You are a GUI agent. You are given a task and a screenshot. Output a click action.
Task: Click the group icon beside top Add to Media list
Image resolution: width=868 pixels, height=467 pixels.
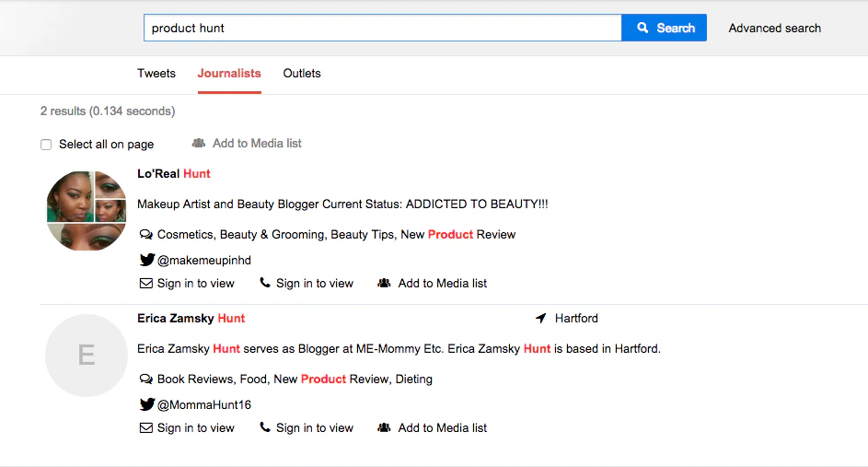(199, 143)
